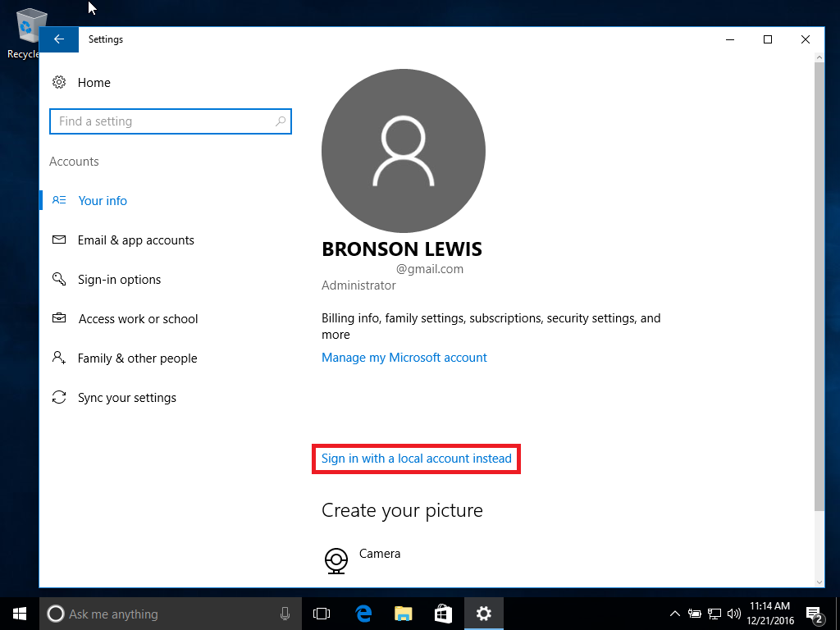
Task: Click the Administrator label
Action: pos(358,285)
